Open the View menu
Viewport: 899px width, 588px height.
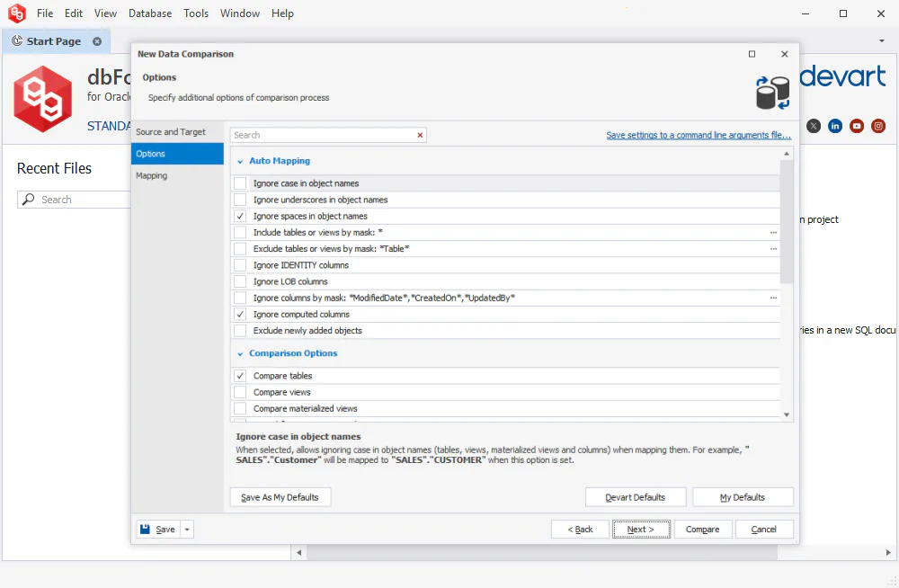(105, 13)
